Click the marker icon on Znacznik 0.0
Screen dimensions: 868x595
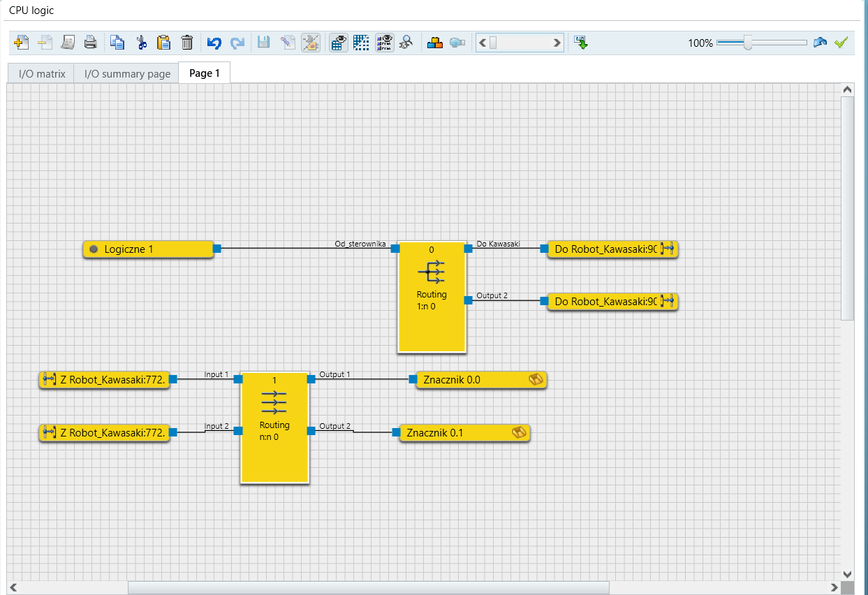tap(536, 380)
